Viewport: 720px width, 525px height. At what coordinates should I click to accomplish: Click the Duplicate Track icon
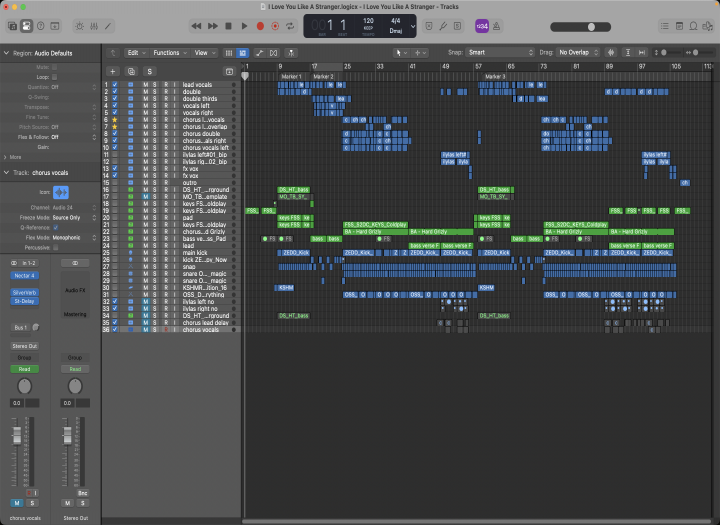[131, 72]
